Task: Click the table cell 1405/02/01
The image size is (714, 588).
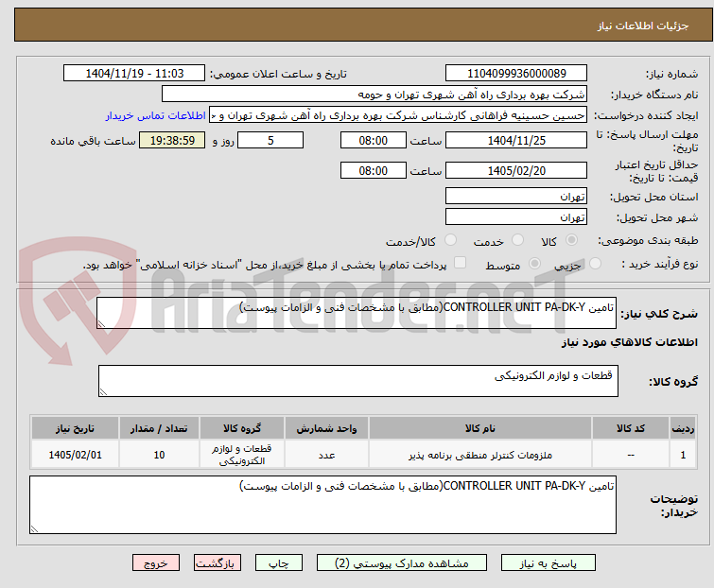Action: tap(75, 455)
